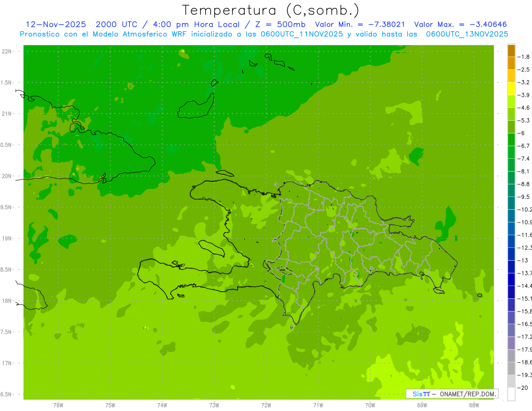The width and height of the screenshot is (532, 411).
Task: Click the -5.3 legend value
Action: pos(524,120)
